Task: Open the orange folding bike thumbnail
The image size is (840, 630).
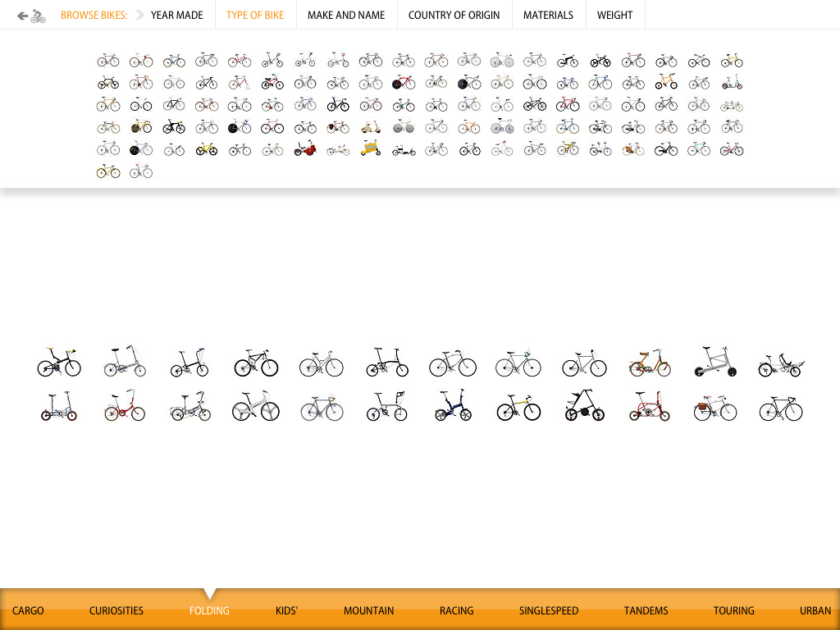Action: point(650,362)
